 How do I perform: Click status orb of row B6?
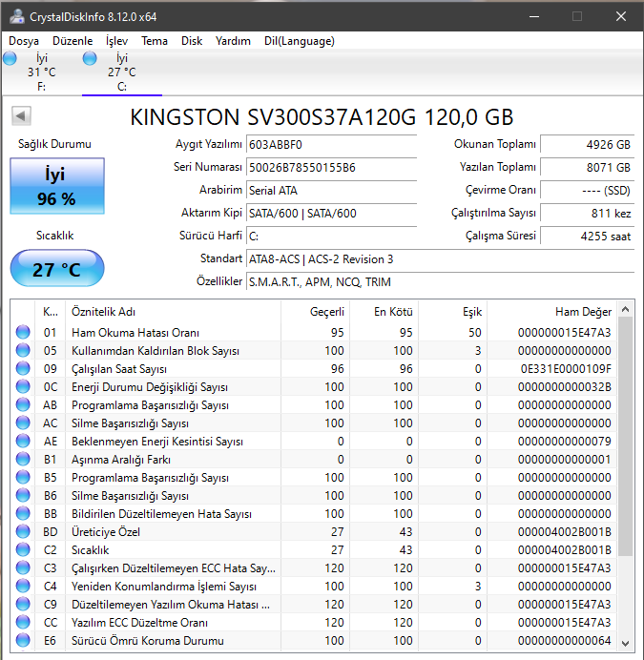(x=23, y=495)
